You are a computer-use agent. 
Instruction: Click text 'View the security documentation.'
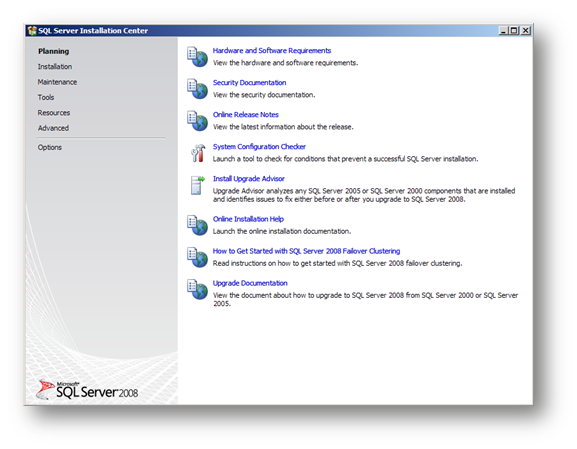(x=264, y=95)
